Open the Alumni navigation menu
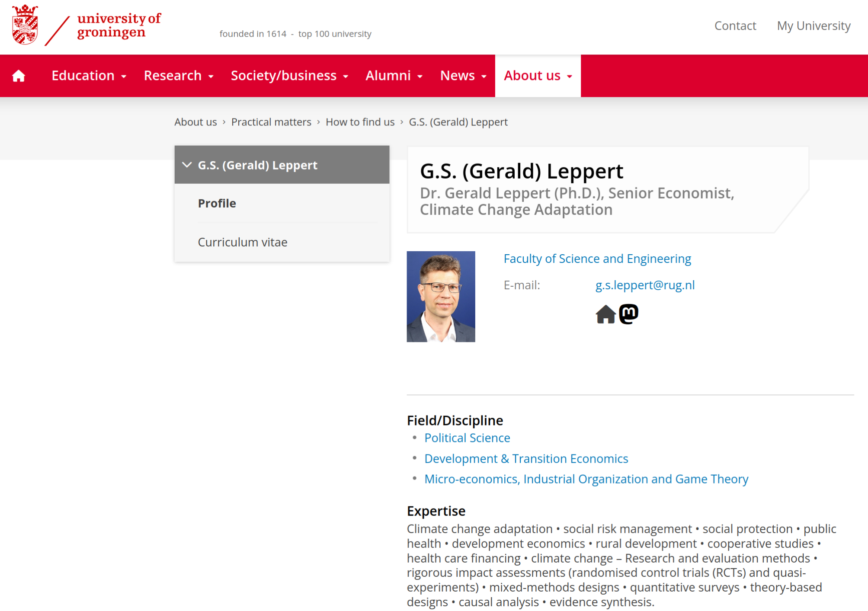 pyautogui.click(x=394, y=76)
